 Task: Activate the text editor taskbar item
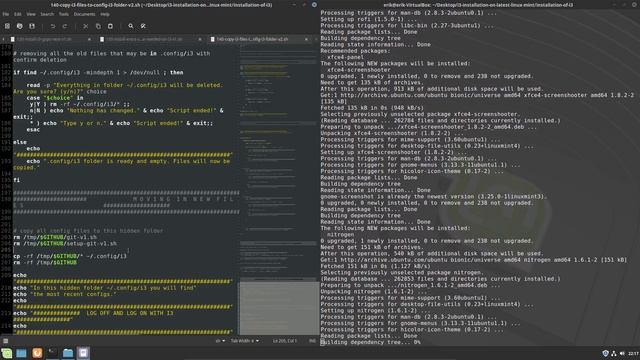click(83, 353)
